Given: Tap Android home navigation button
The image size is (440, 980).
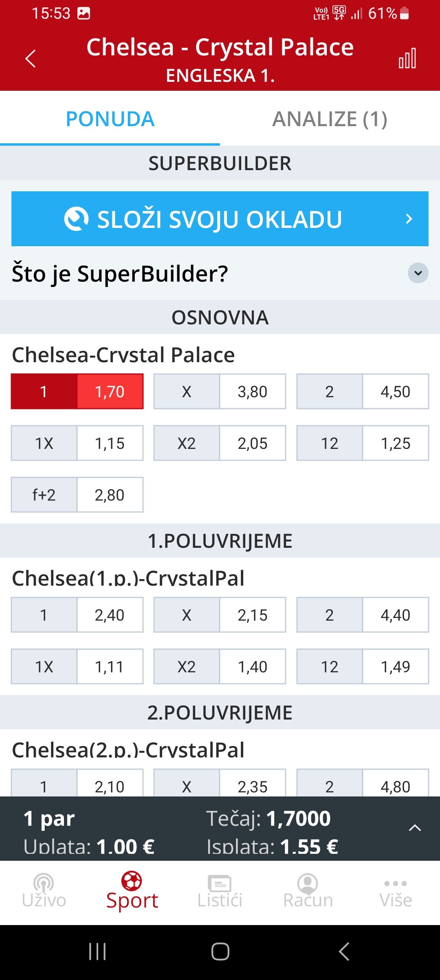Looking at the screenshot, I should pyautogui.click(x=220, y=952).
